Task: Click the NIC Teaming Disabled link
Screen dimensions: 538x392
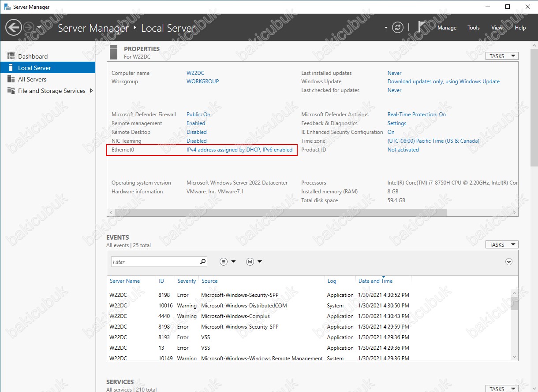Action: (x=197, y=141)
